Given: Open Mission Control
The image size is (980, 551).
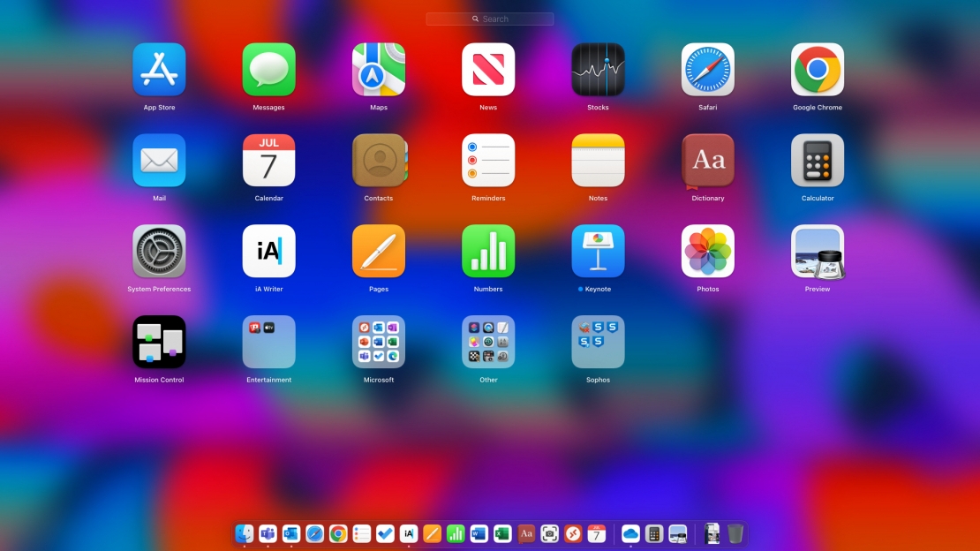Looking at the screenshot, I should click(159, 342).
